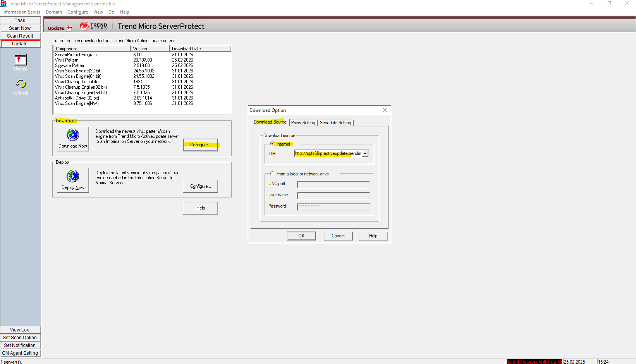Select the Internet radio button
636x364 pixels.
(x=272, y=144)
